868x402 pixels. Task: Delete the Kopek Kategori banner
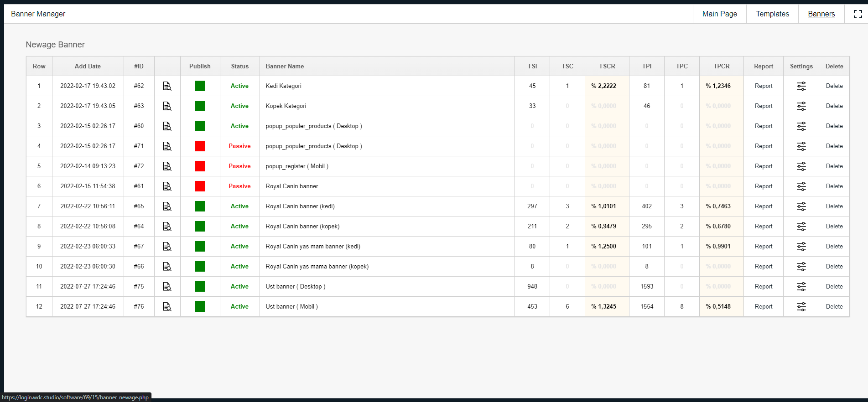834,106
